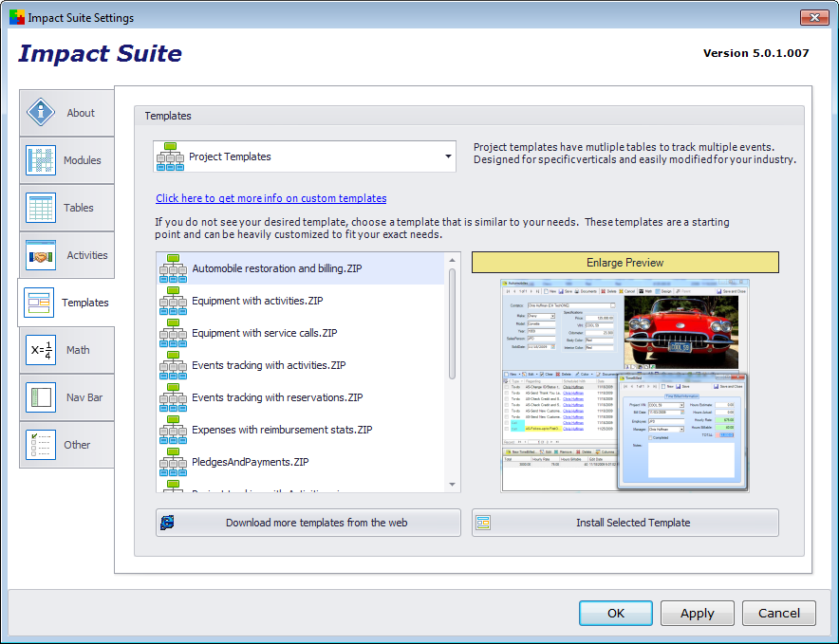Click the Other checklist icon
The image size is (839, 644).
click(41, 445)
